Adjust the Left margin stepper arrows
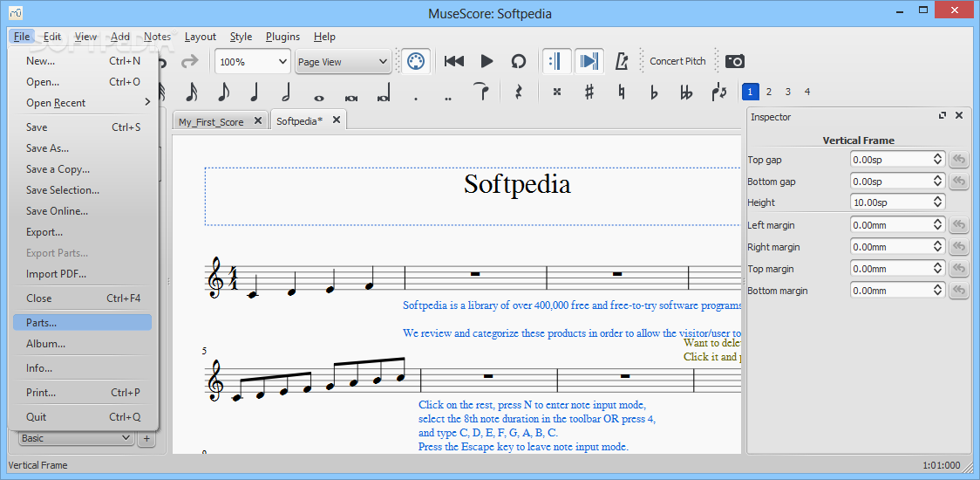 [x=937, y=224]
